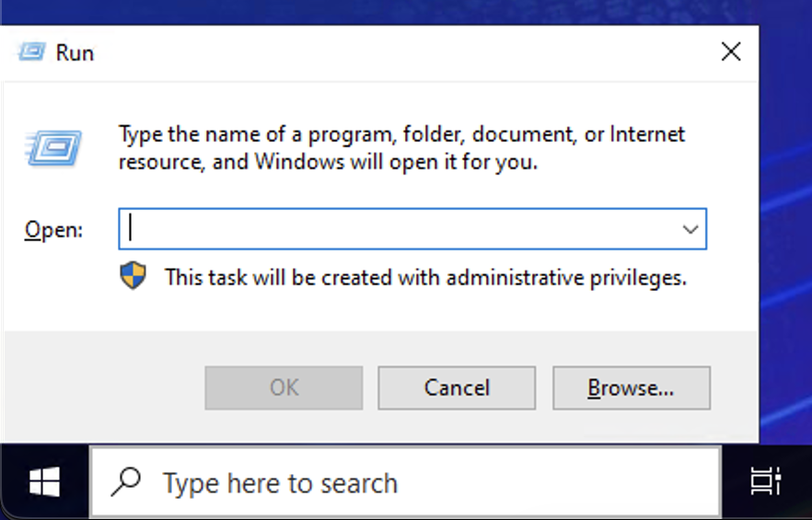Click the magnifying glass search icon
This screenshot has height=520, width=812.
pyautogui.click(x=125, y=482)
